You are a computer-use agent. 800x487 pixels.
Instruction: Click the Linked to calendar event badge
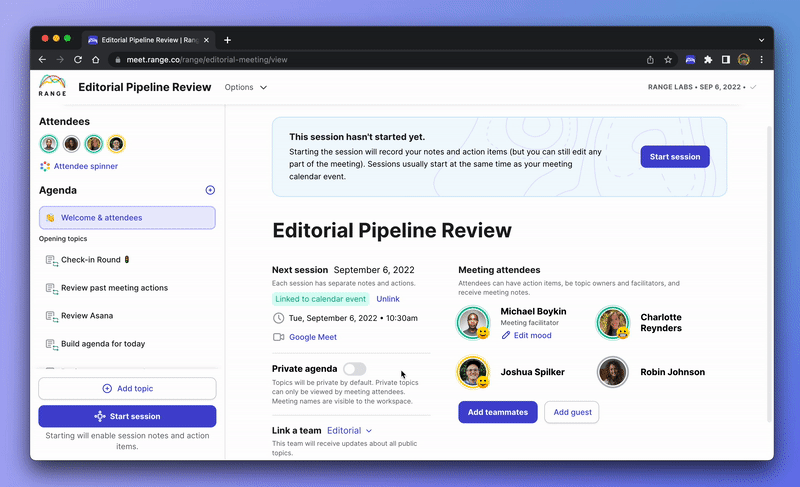320,299
